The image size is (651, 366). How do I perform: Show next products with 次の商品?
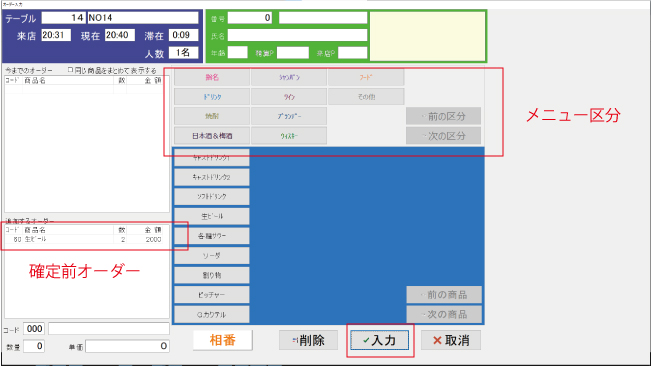point(444,314)
